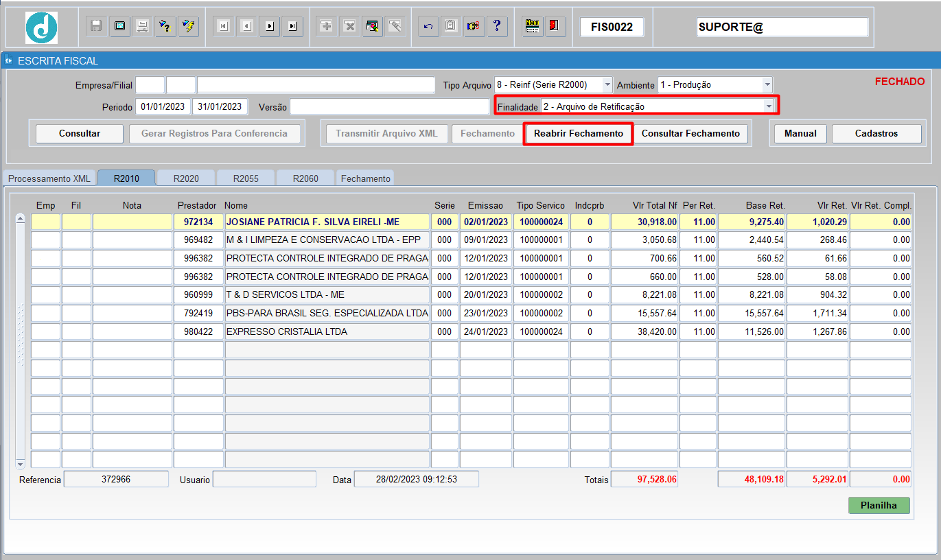Click Prestador cell 969482
This screenshot has width=941, height=560.
click(x=198, y=240)
